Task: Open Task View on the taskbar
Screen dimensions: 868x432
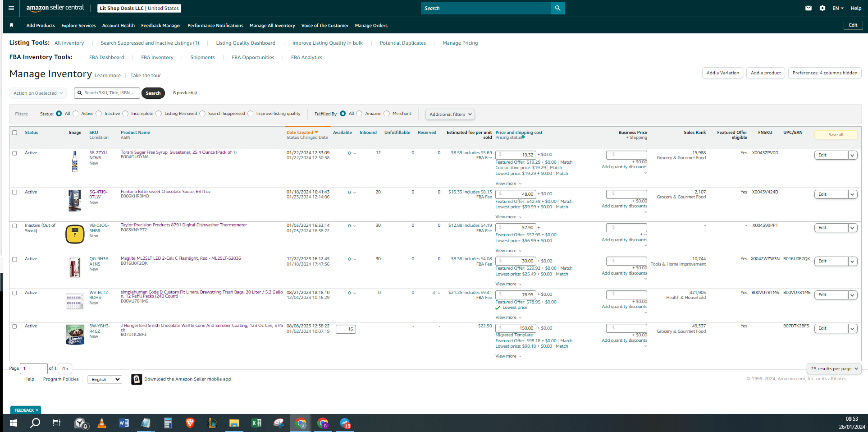Action: (57, 423)
